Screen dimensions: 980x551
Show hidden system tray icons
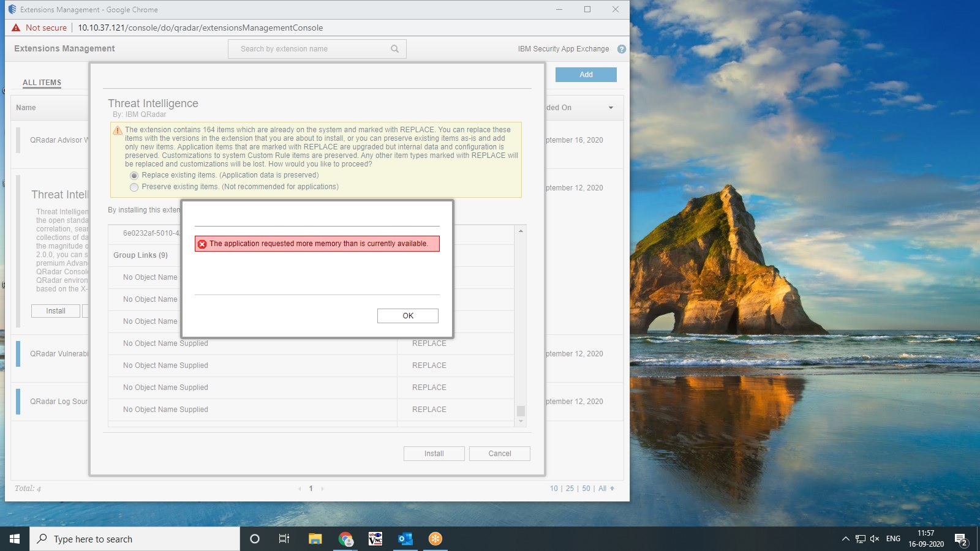pyautogui.click(x=845, y=539)
